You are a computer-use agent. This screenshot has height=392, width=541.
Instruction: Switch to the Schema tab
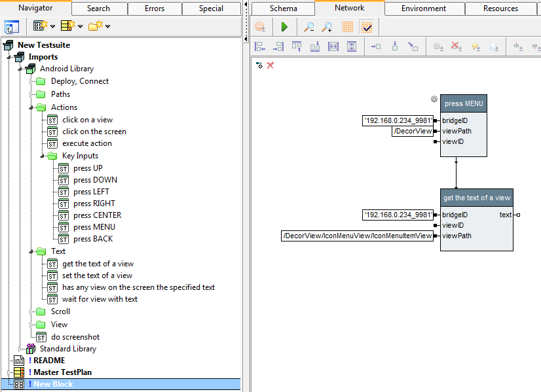pyautogui.click(x=282, y=9)
